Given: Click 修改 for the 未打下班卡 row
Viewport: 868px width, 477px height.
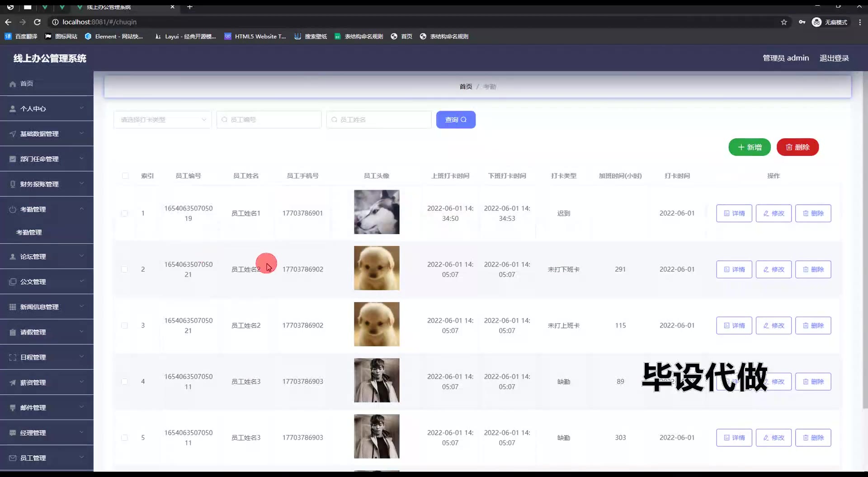Looking at the screenshot, I should [774, 269].
